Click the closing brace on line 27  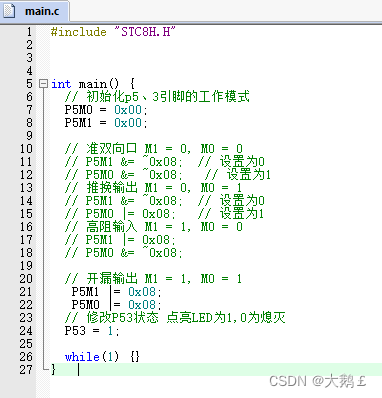point(53,369)
